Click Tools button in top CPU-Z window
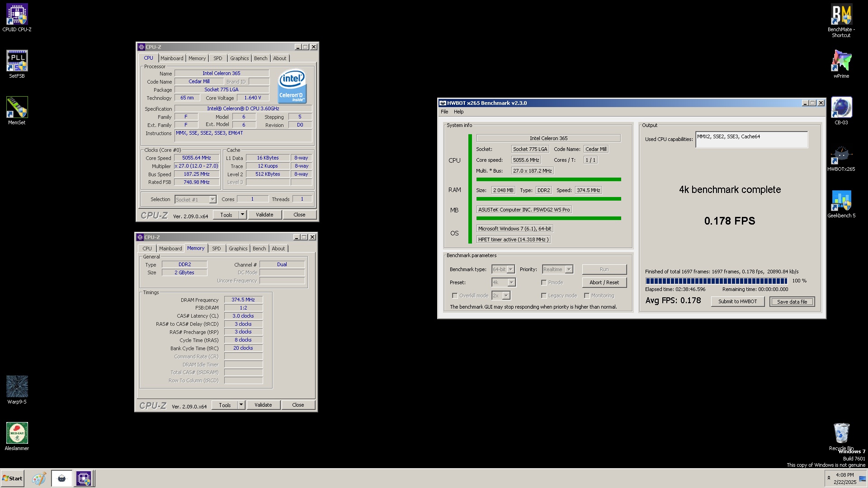Screen dimensions: 868x488 [226, 215]
